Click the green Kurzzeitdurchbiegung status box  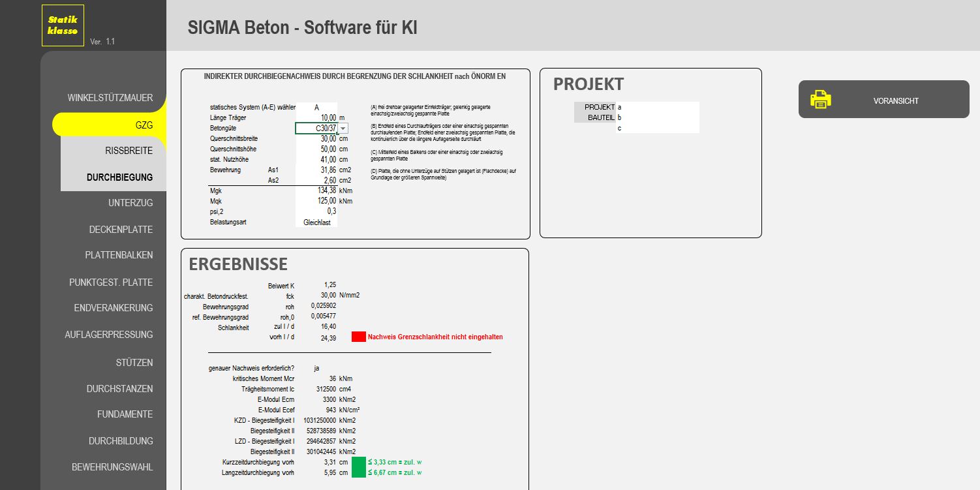[x=358, y=463]
